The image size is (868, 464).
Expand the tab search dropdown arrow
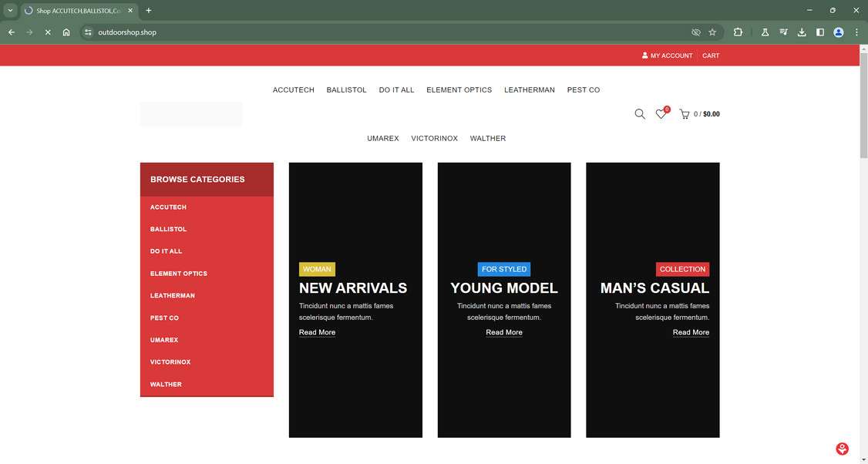10,11
